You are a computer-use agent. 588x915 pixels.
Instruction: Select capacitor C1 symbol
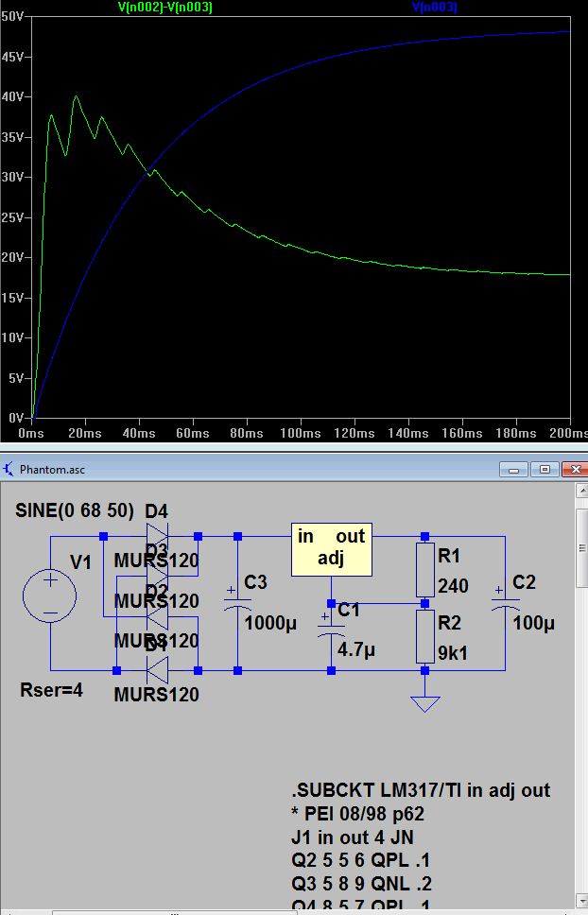(331, 625)
